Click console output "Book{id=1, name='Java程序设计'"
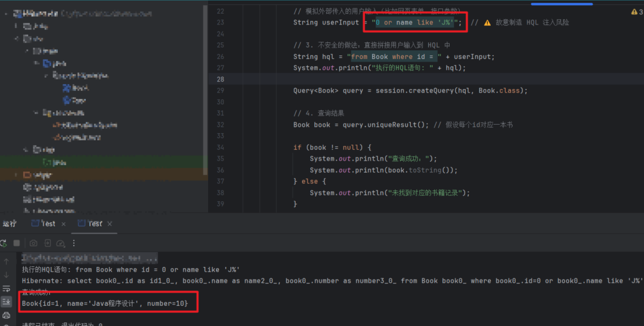Viewport: 644px width, 326px height. [x=105, y=304]
